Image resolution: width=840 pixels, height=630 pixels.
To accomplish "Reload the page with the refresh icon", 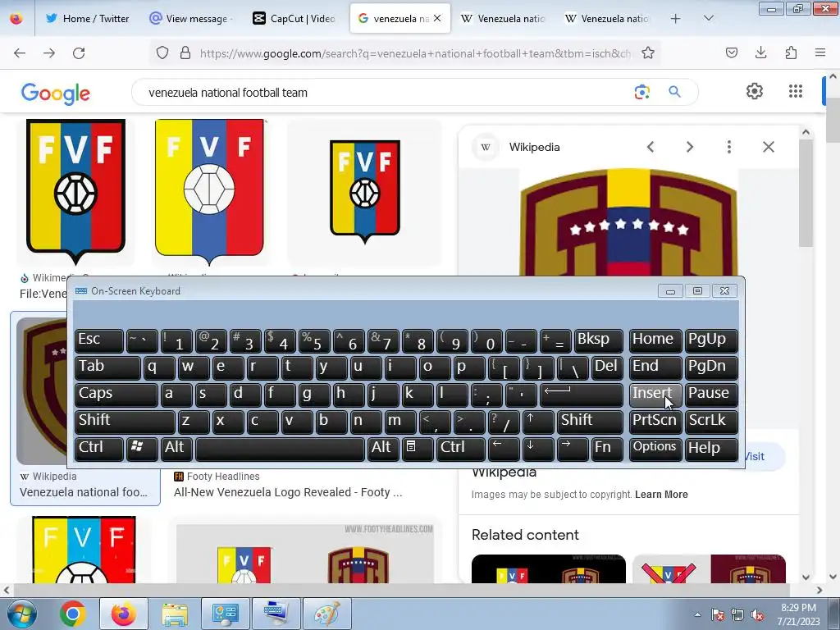I will (79, 53).
